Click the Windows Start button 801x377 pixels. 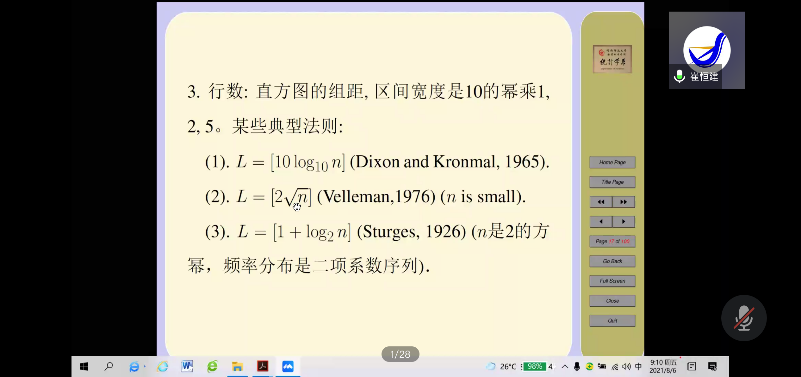pos(84,366)
